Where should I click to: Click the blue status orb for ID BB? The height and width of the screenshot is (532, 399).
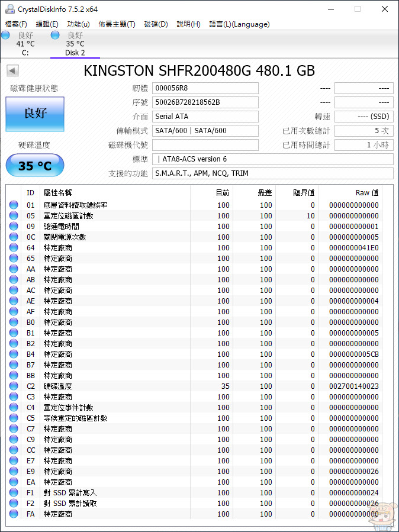coord(14,375)
